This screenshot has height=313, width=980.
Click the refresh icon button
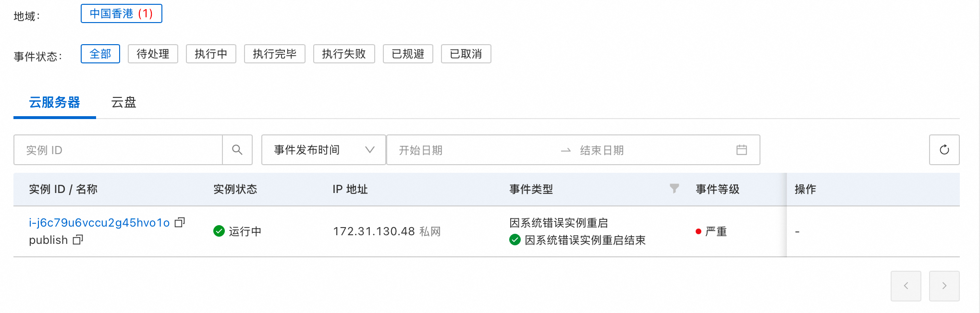944,150
